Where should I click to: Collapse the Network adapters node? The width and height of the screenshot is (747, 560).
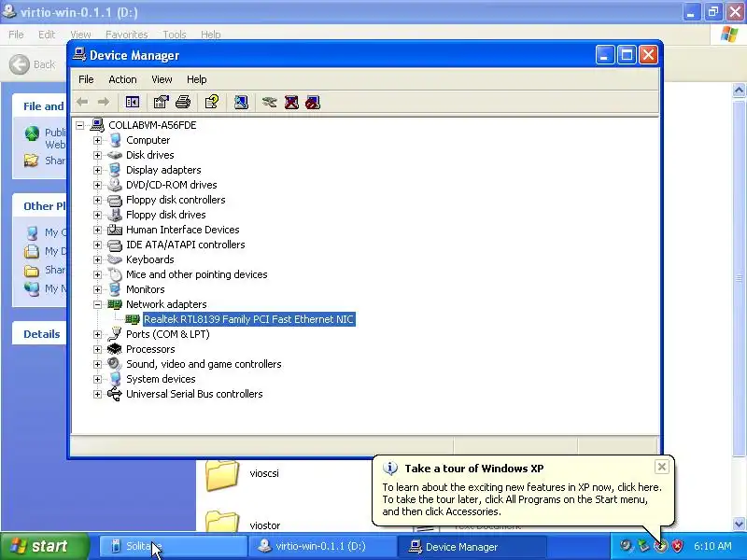click(97, 304)
